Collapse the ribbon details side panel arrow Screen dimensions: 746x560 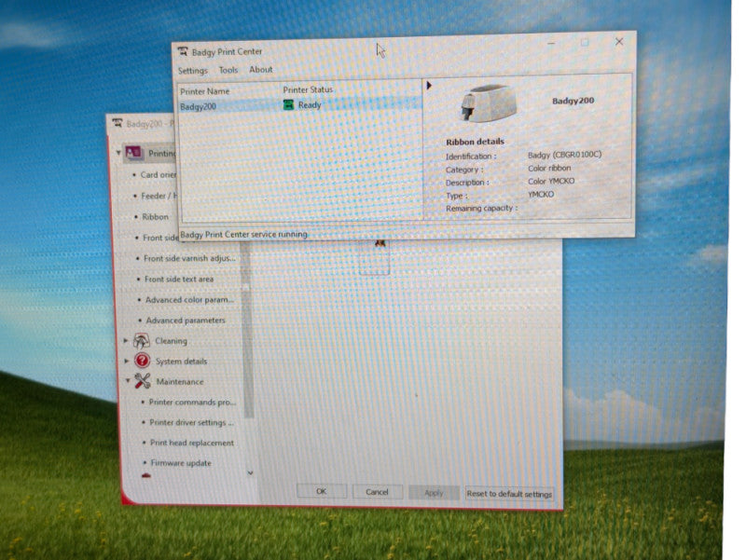tap(429, 86)
